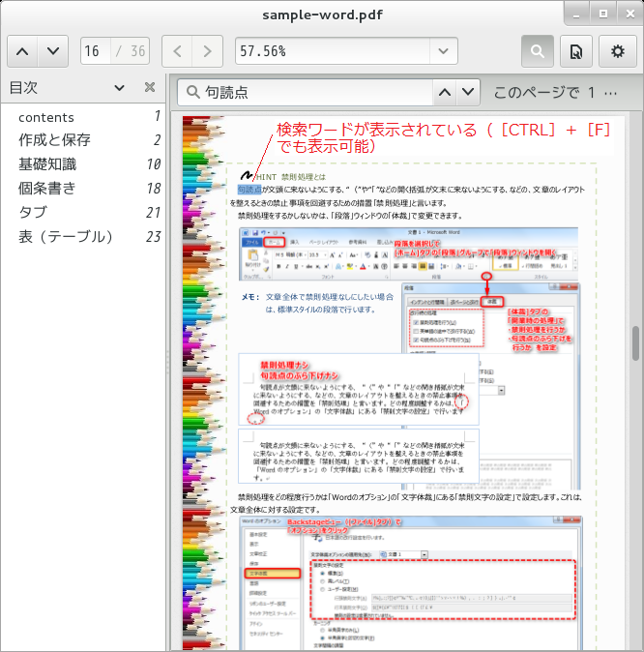Jump to 基礎知識 section
Screen dimensions: 644x652
pos(46,164)
